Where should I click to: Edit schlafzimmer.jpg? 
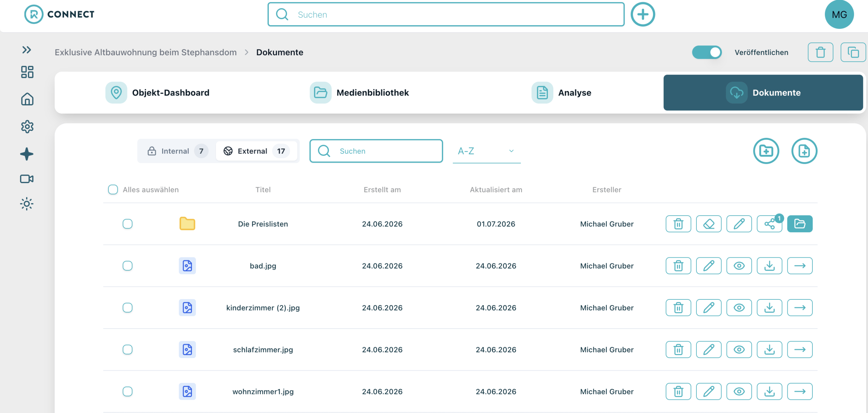click(709, 350)
